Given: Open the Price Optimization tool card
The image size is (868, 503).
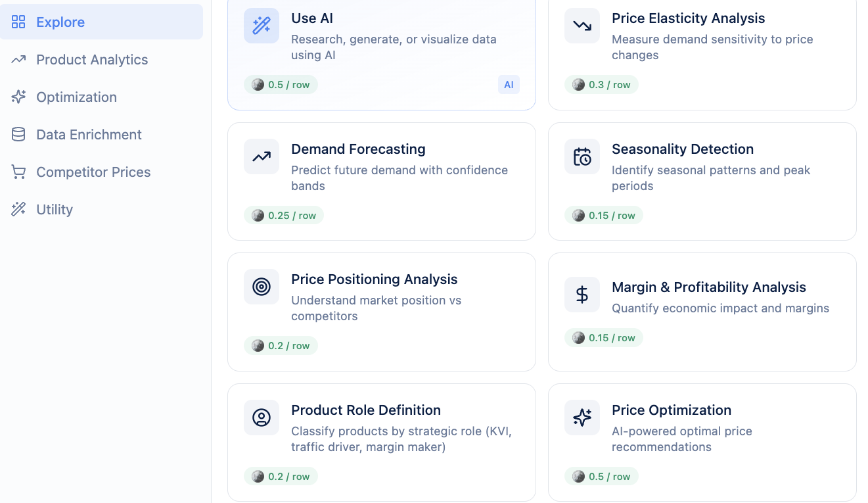Looking at the screenshot, I should pyautogui.click(x=702, y=442).
